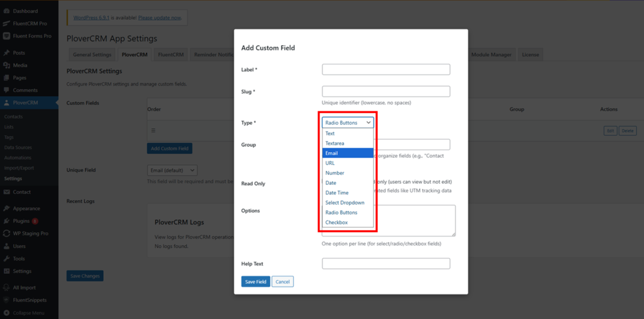Click the Comments bubble icon

click(6, 90)
